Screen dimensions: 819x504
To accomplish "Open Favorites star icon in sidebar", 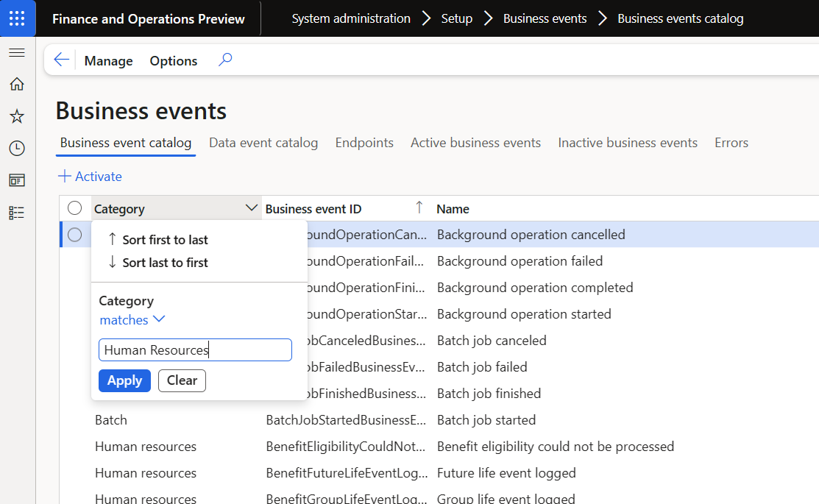I will click(x=17, y=116).
